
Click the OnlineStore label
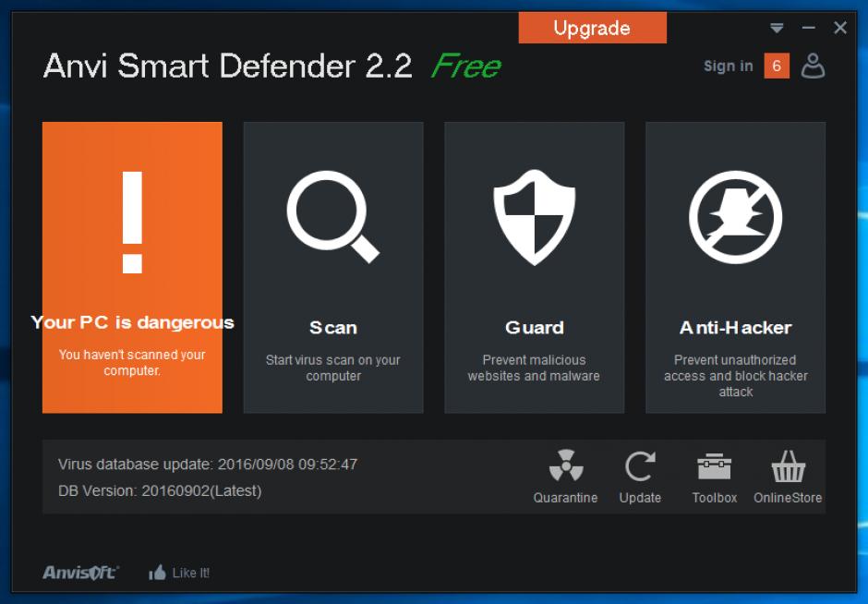pyautogui.click(x=788, y=498)
